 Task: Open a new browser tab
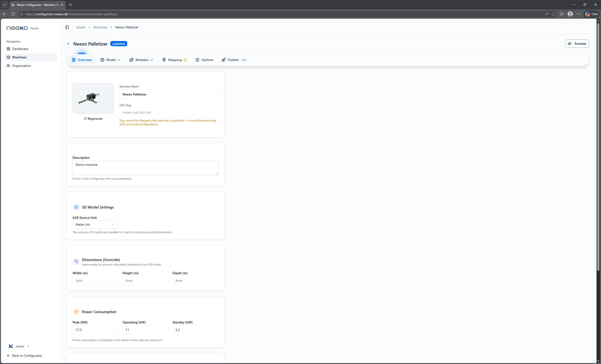pyautogui.click(x=70, y=5)
